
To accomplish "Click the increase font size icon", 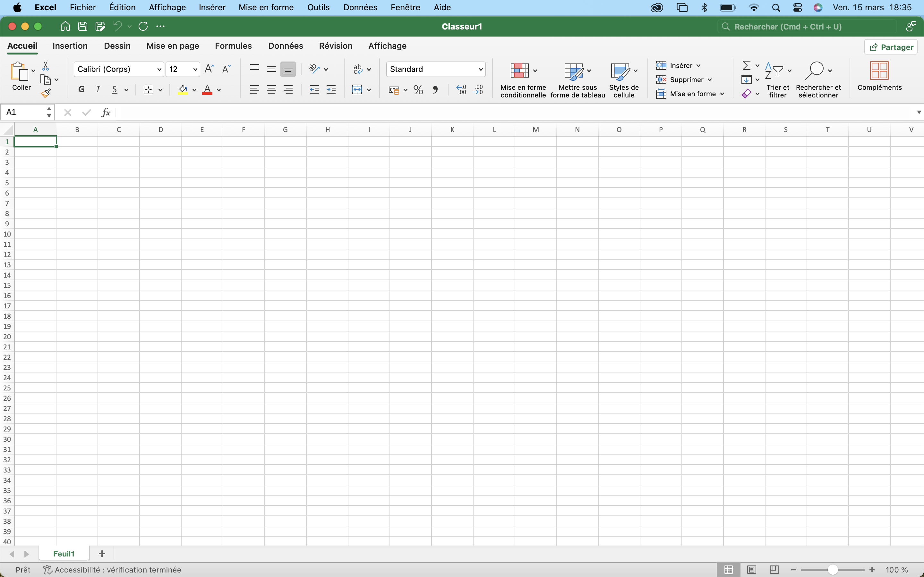I will [209, 69].
